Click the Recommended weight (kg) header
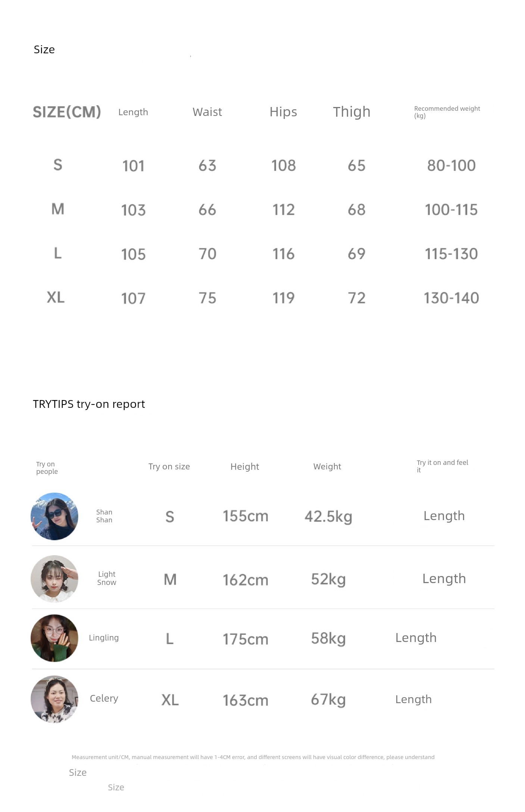 (447, 112)
